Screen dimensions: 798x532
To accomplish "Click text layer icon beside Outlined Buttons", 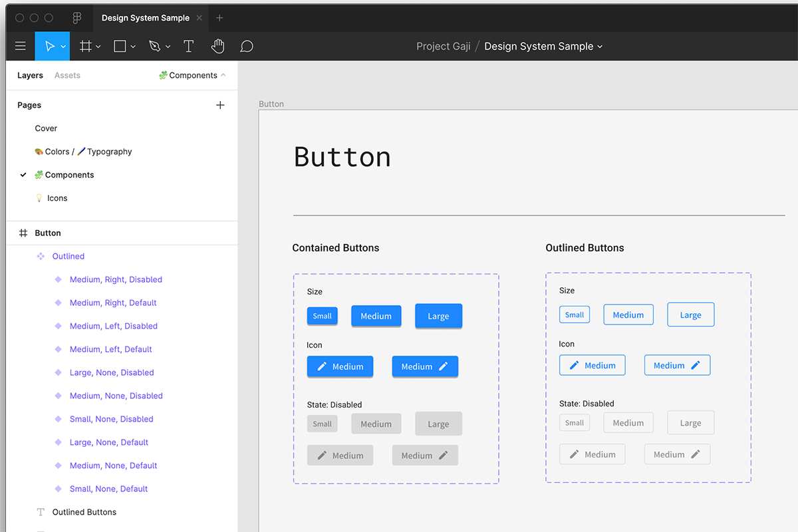I will click(41, 512).
